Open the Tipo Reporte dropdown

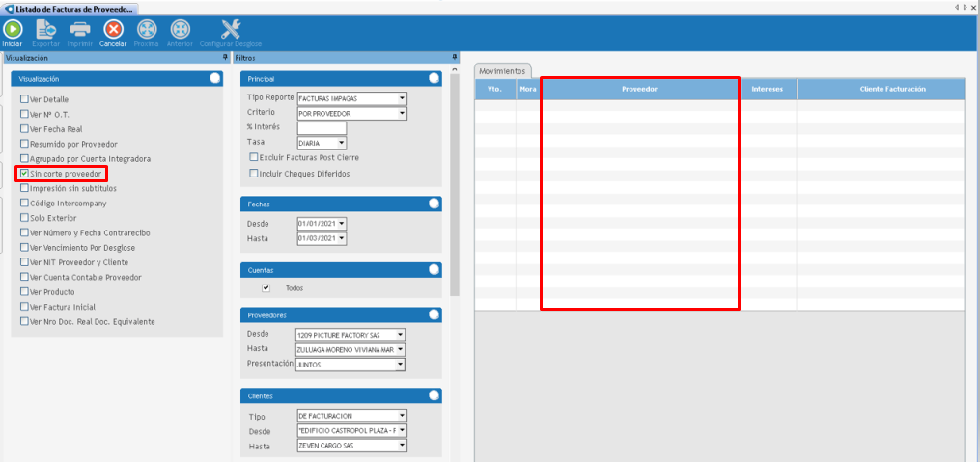click(x=402, y=98)
